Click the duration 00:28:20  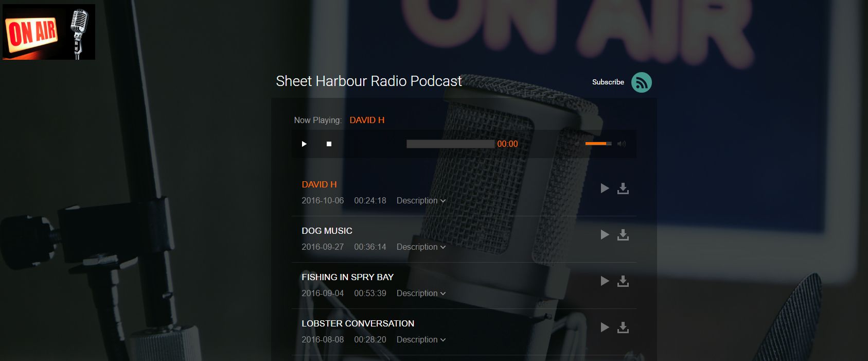coord(370,339)
